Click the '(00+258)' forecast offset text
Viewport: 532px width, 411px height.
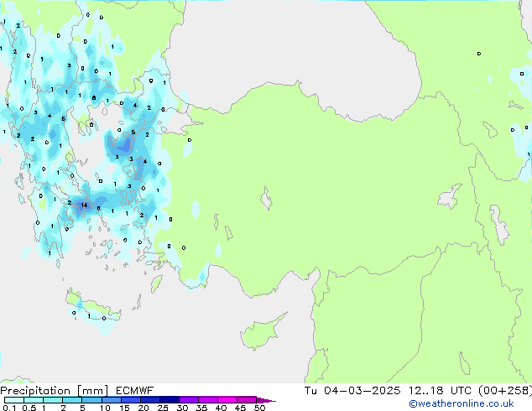(505, 391)
